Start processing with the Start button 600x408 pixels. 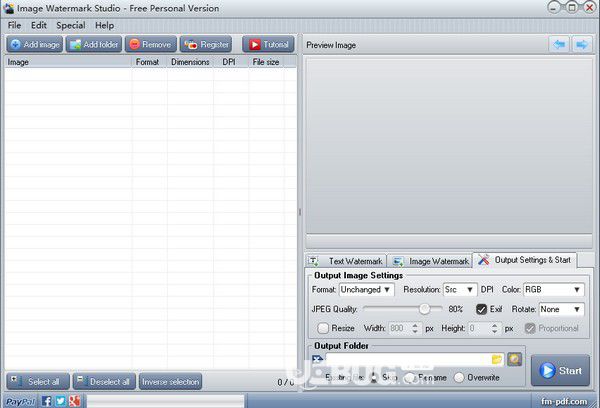point(560,370)
